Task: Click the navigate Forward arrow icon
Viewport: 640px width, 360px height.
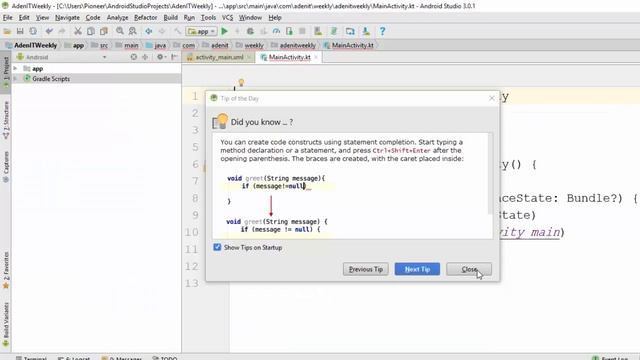Action: click(162, 31)
